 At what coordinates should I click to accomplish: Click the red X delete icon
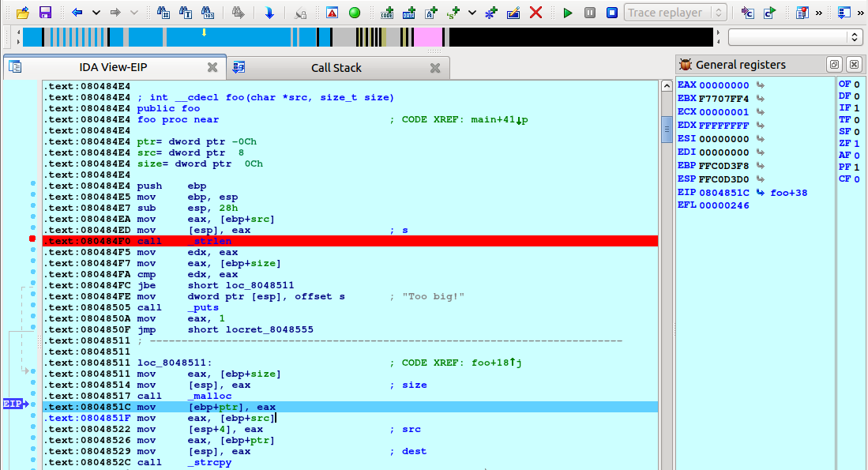(x=535, y=13)
